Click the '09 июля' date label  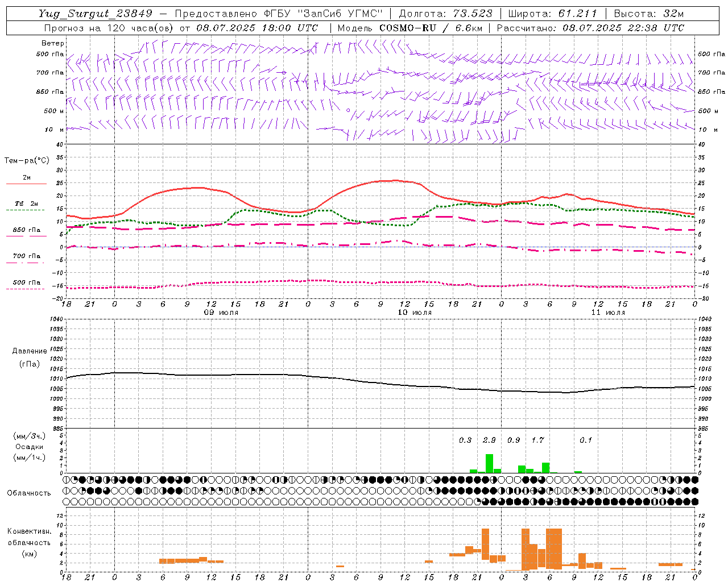click(221, 313)
